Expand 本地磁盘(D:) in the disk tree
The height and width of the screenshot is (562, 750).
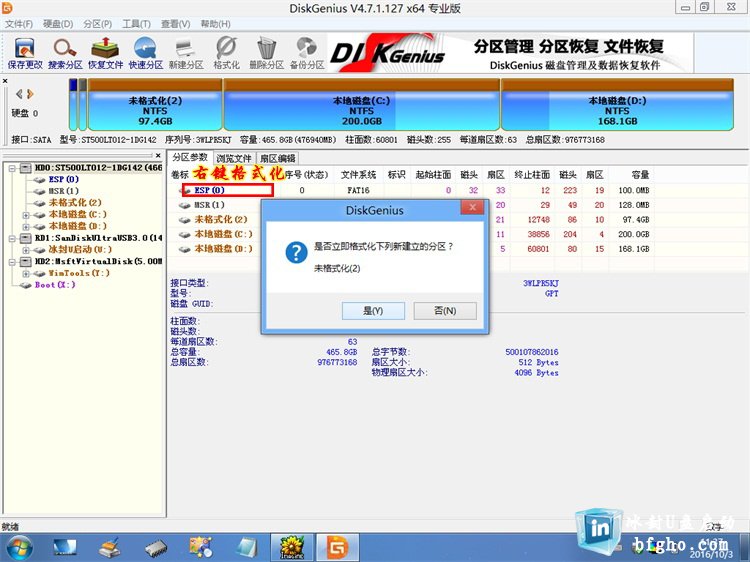[x=26, y=227]
